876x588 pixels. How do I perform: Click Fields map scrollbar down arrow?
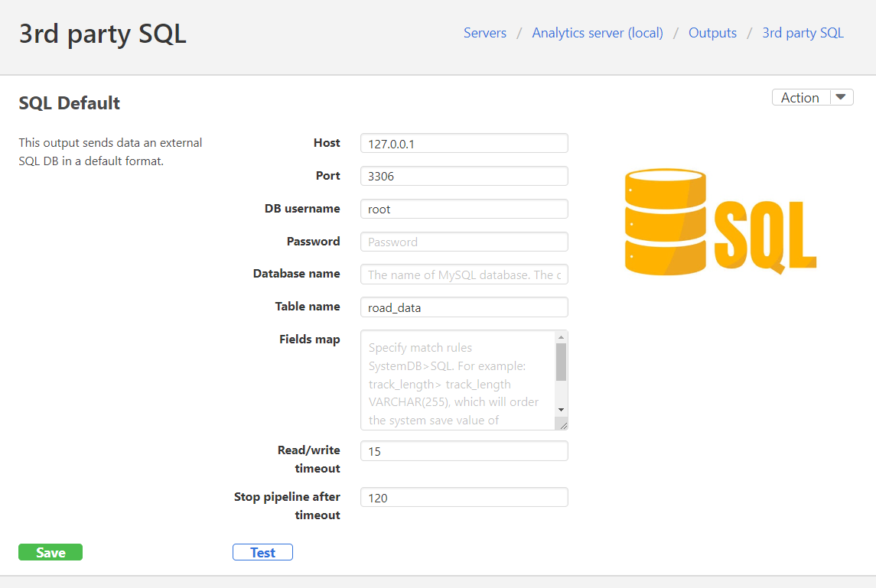(x=562, y=410)
